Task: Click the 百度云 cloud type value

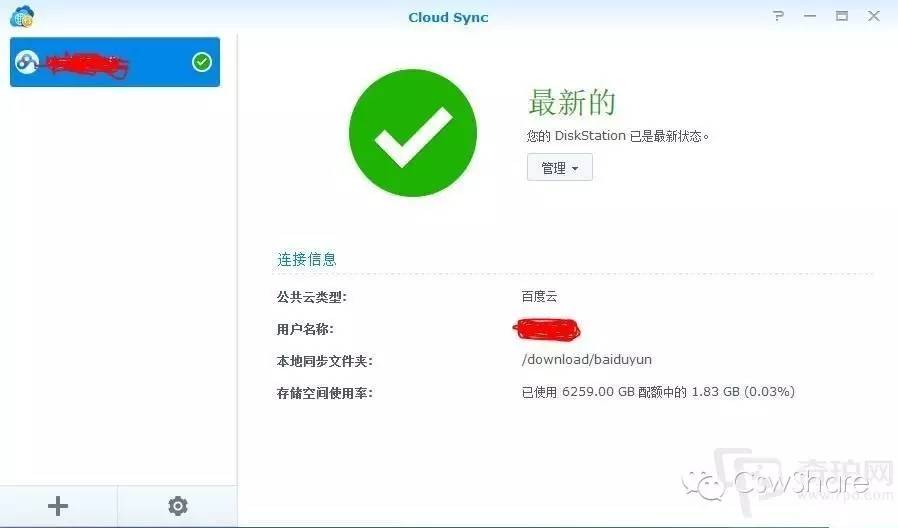Action: (539, 296)
